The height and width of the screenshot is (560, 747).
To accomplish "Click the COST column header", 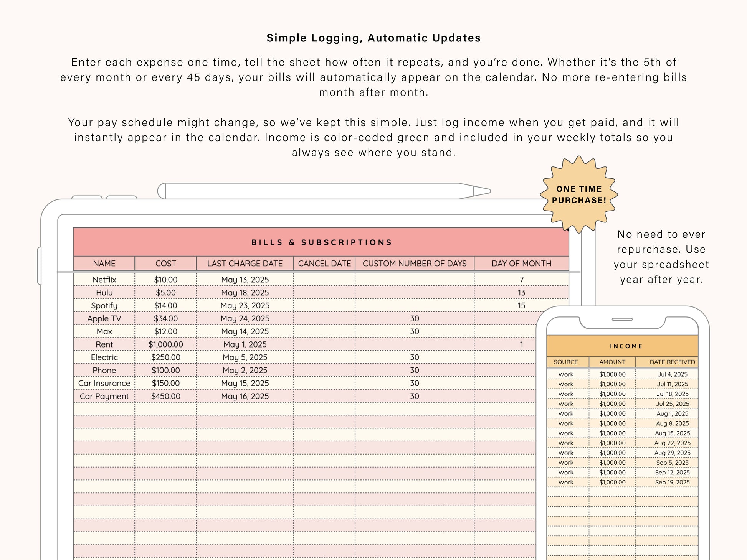I will pos(165,264).
